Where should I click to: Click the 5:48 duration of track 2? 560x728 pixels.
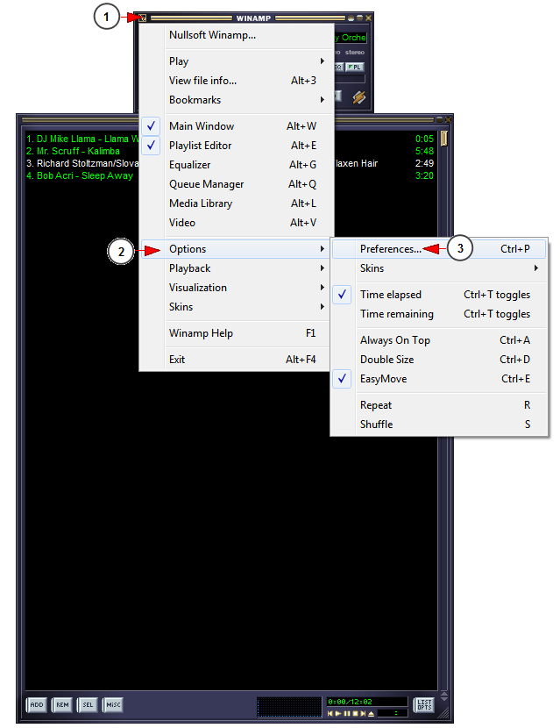coord(424,152)
